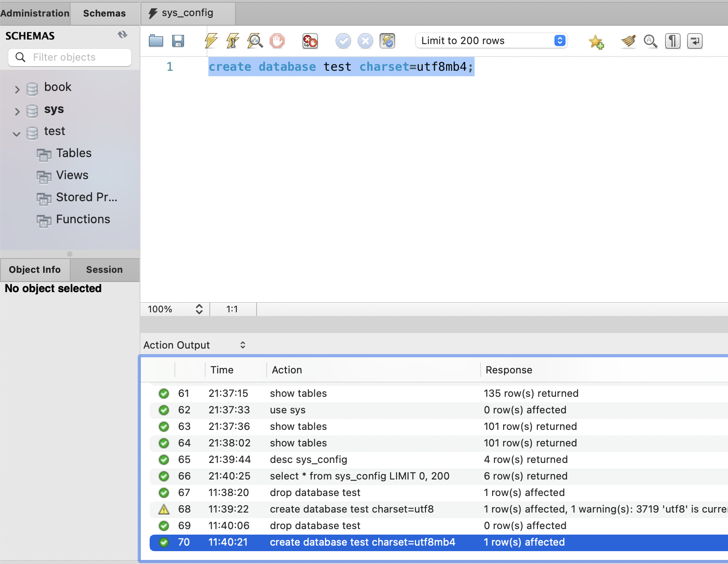Open the Limit to 200 rows dropdown
The width and height of the screenshot is (728, 564).
pos(491,40)
